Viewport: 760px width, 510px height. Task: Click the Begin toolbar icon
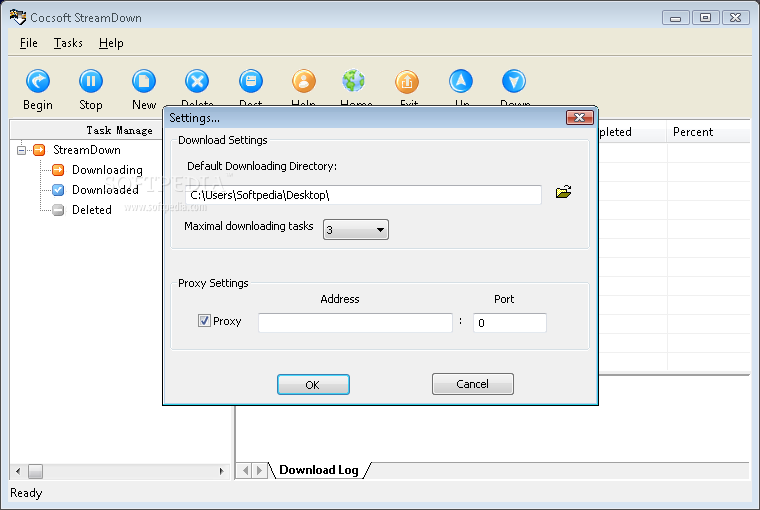pyautogui.click(x=38, y=81)
